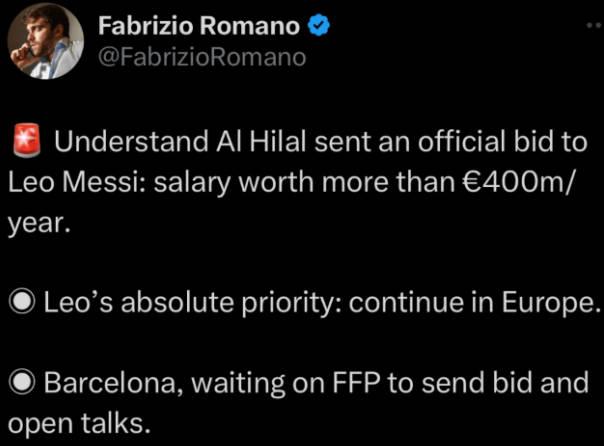Open the tweet's more options dots
Screen dimensions: 604x446
594,25
